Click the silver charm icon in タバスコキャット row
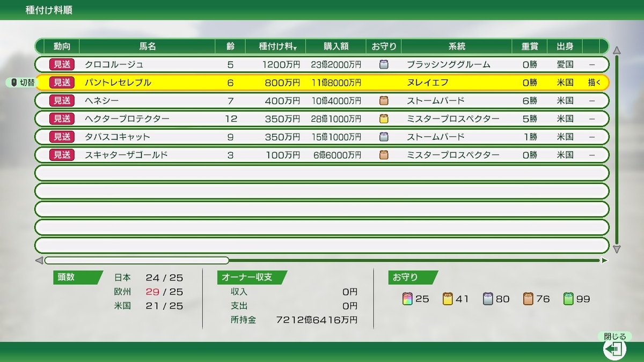Screen dimensions: 644x362 [384, 137]
